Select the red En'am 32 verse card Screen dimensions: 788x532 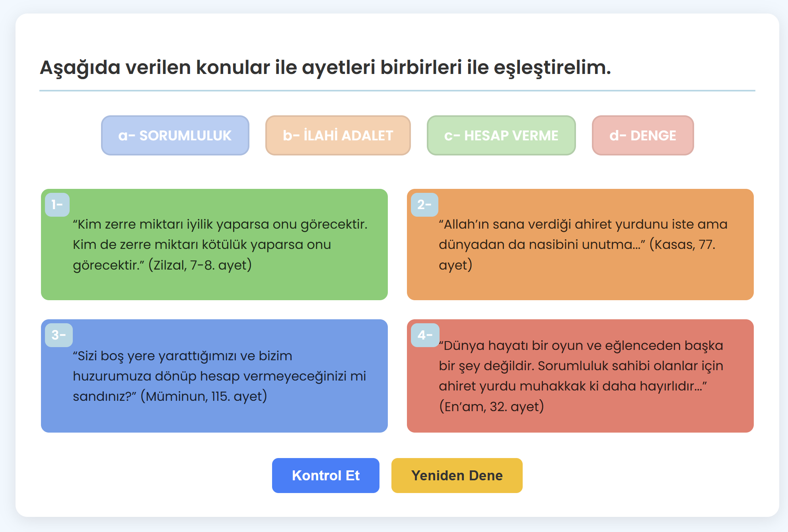pos(580,376)
